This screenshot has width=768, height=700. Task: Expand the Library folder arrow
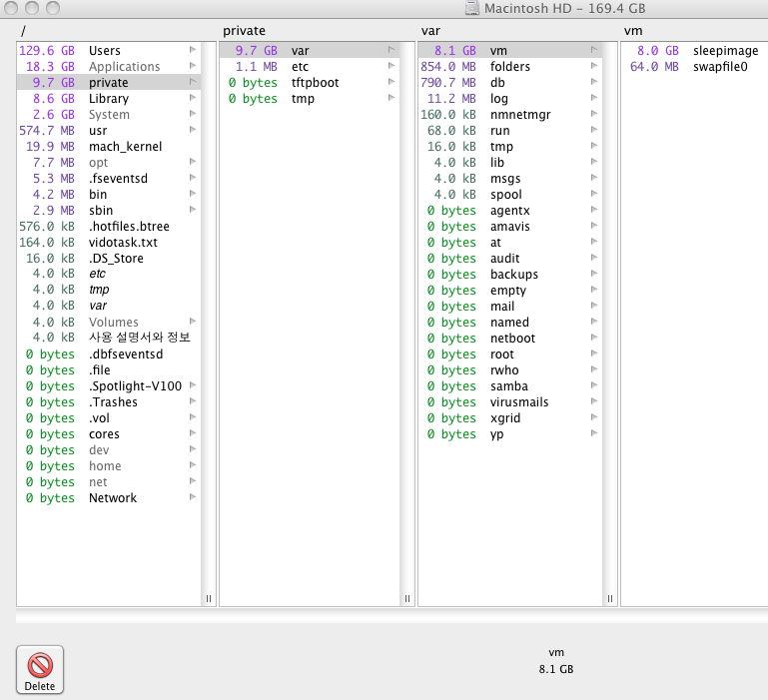(x=193, y=98)
